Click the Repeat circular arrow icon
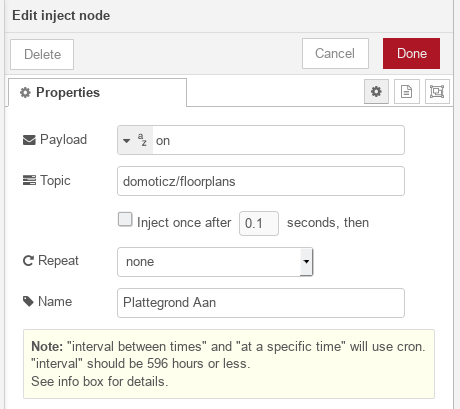The image size is (460, 409). click(x=28, y=261)
